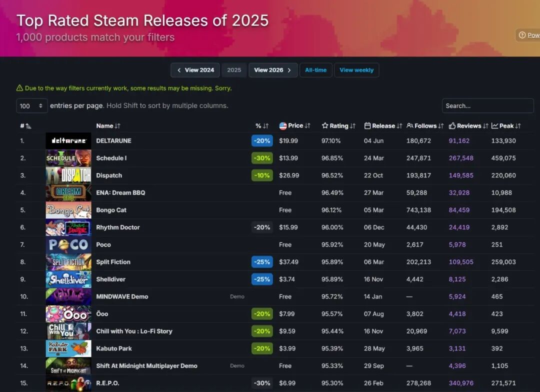Click the Bongo Cat thumbnail image
The height and width of the screenshot is (392, 540).
click(x=68, y=210)
